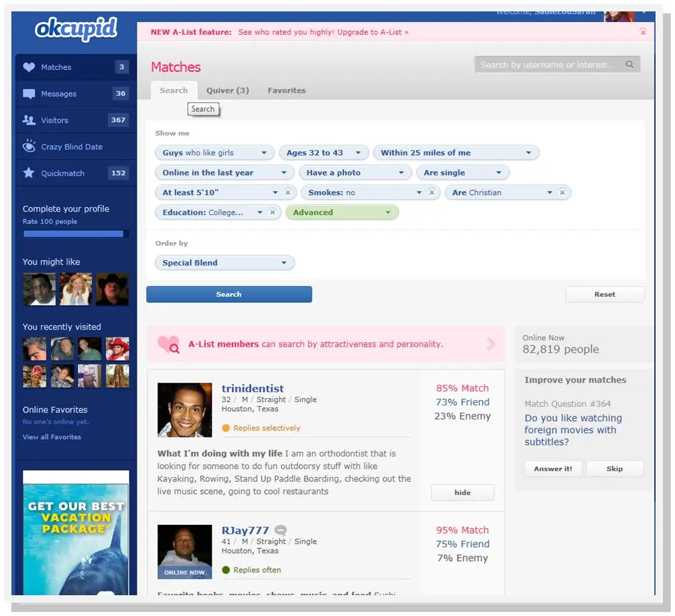This screenshot has width=675, height=616.
Task: Open RJay777 profile photo
Action: [x=185, y=552]
